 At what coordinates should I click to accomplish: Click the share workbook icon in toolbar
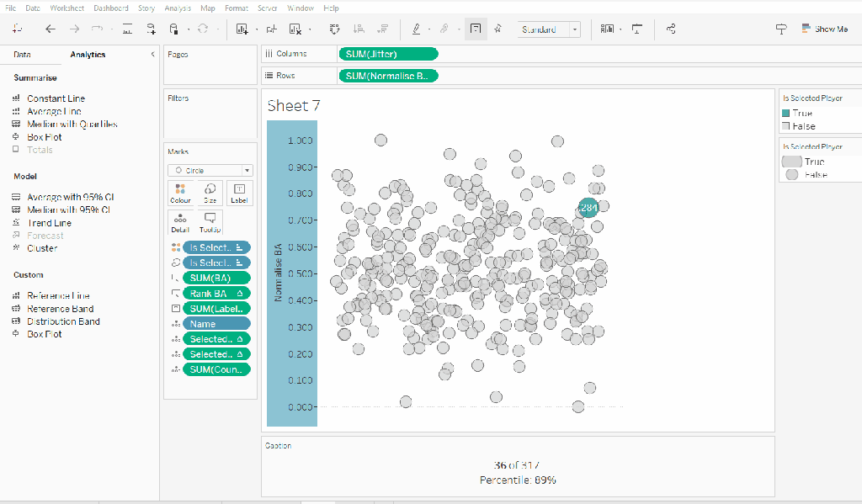tap(671, 29)
